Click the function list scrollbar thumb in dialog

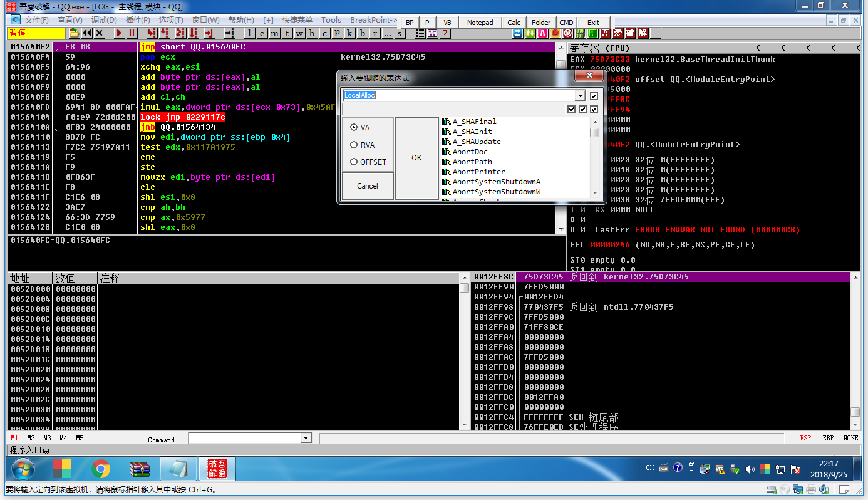(594, 132)
